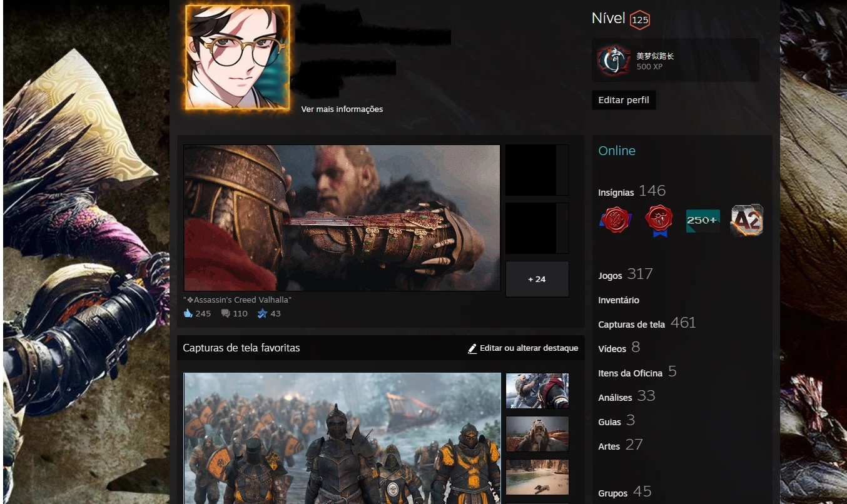Viewport: 847px width, 504px height.
Task: Open the Insígnias 146 link
Action: click(632, 191)
